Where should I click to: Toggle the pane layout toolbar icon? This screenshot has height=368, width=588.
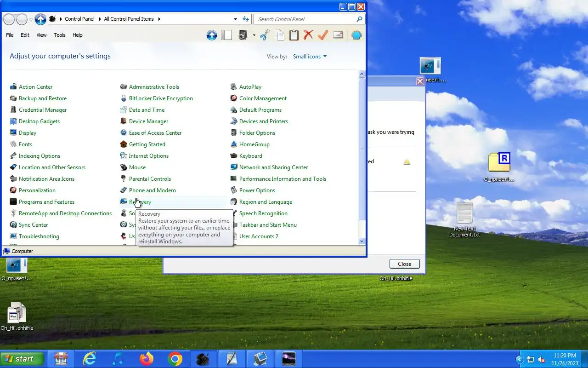pyautogui.click(x=226, y=35)
